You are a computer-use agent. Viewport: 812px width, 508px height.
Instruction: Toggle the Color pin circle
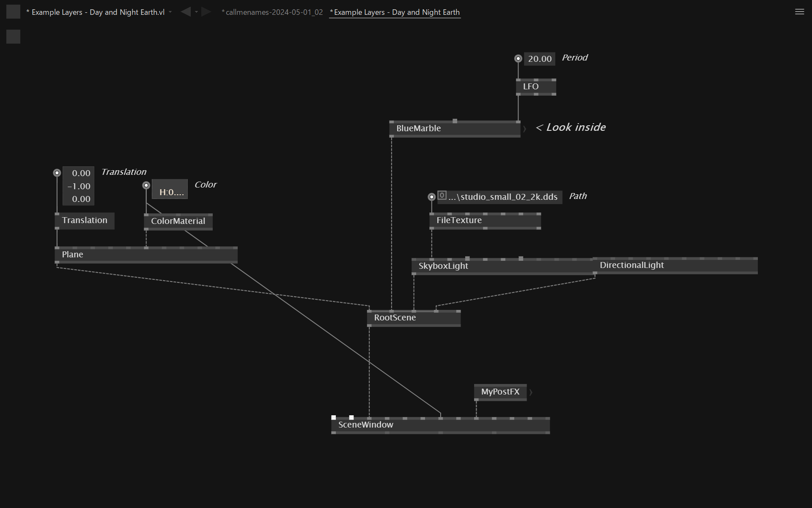146,185
